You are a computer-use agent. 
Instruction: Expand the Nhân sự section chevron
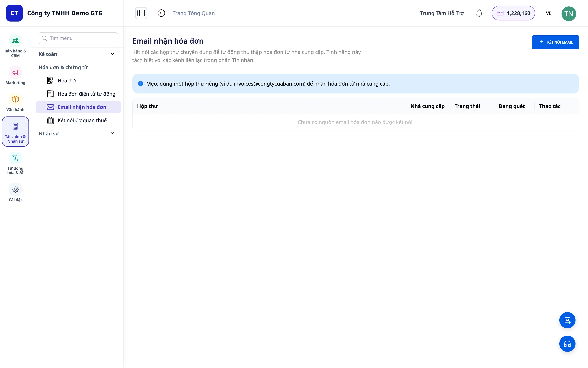click(x=112, y=133)
